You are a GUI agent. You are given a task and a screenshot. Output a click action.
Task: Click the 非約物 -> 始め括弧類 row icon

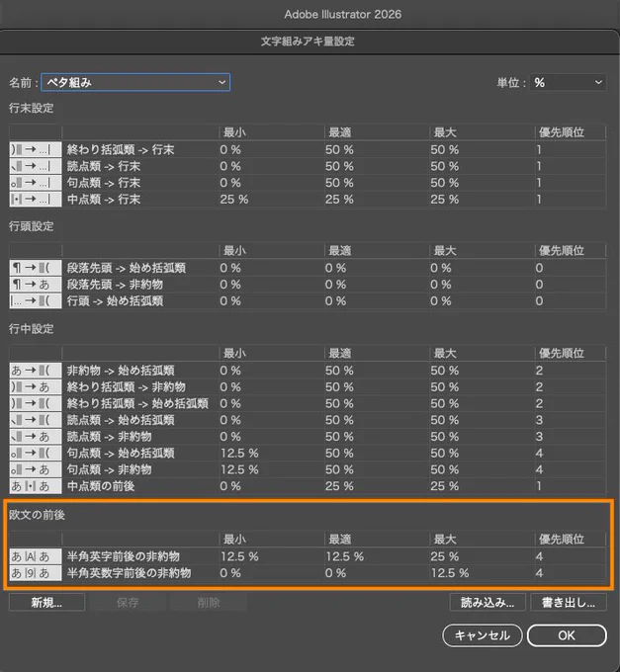[36, 371]
